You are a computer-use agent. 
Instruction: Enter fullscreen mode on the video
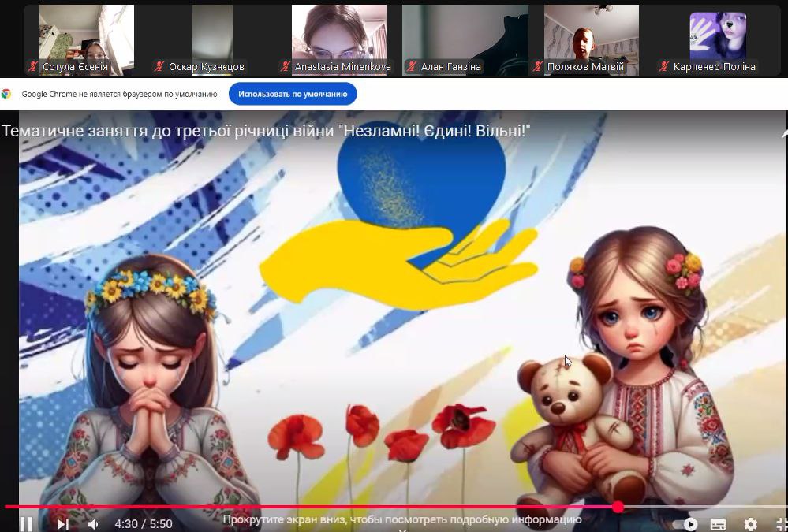point(781,523)
